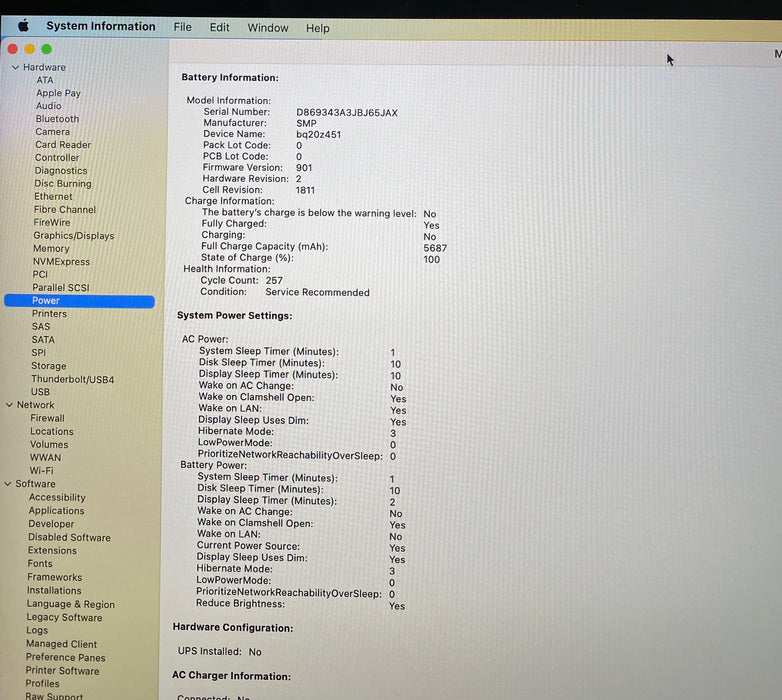Maximize the window with green button
This screenshot has width=782, height=700.
point(46,49)
